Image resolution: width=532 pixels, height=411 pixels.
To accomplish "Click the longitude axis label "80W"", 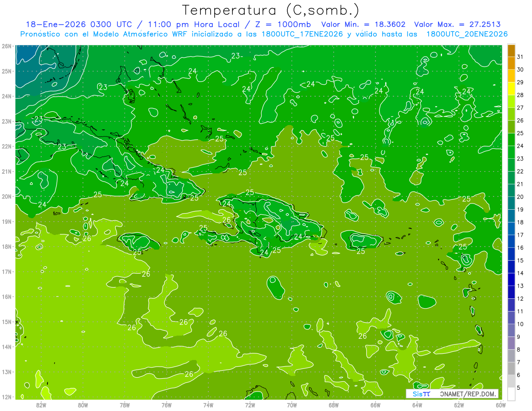I will (x=82, y=405).
